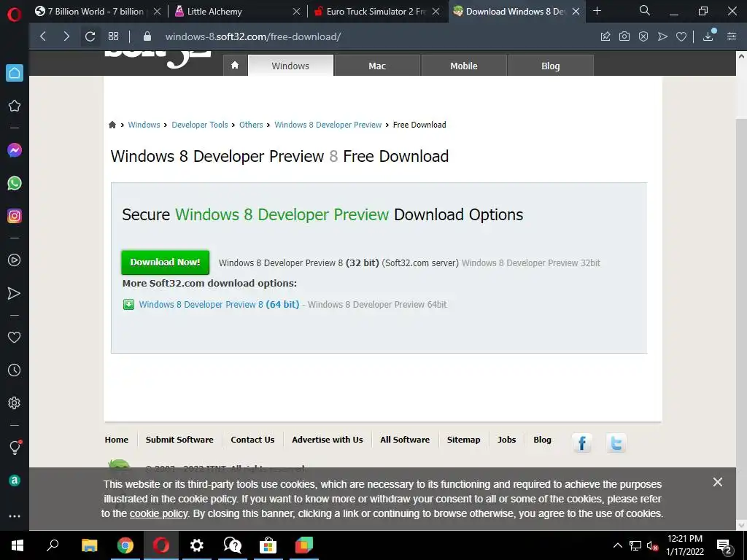Open ad blocker shield icon
The height and width of the screenshot is (560, 747).
coord(643,36)
